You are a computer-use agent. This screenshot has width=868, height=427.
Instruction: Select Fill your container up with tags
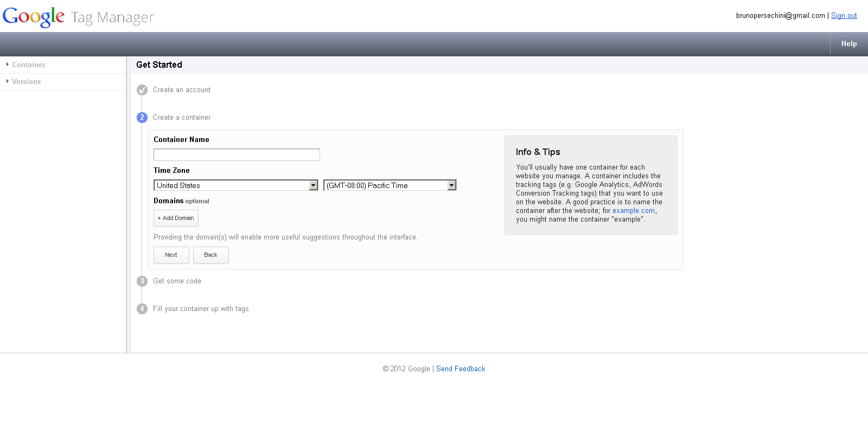[201, 309]
